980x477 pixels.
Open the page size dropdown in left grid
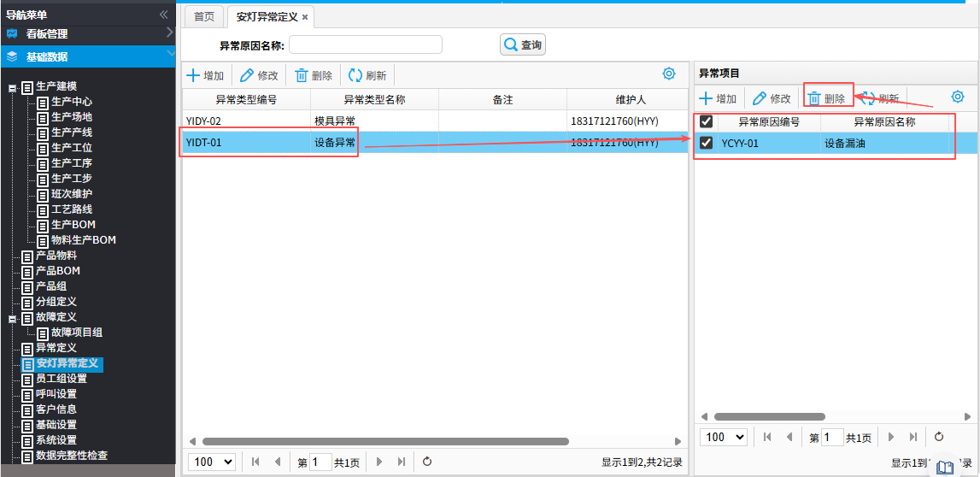click(x=211, y=462)
